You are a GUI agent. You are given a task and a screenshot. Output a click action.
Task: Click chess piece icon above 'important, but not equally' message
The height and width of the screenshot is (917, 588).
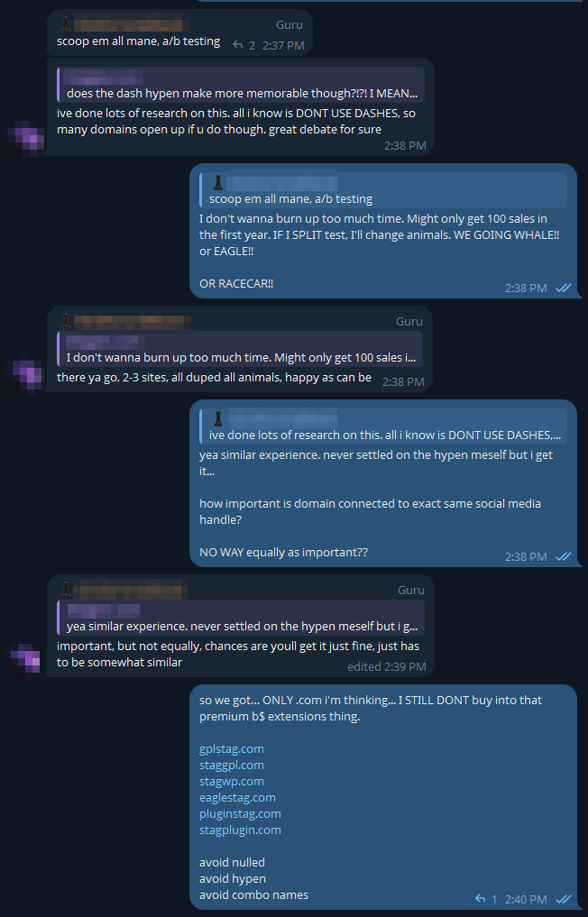(65, 590)
